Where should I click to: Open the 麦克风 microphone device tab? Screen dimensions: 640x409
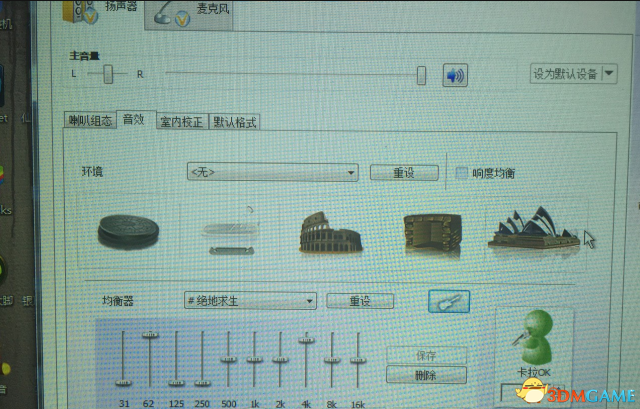(189, 14)
